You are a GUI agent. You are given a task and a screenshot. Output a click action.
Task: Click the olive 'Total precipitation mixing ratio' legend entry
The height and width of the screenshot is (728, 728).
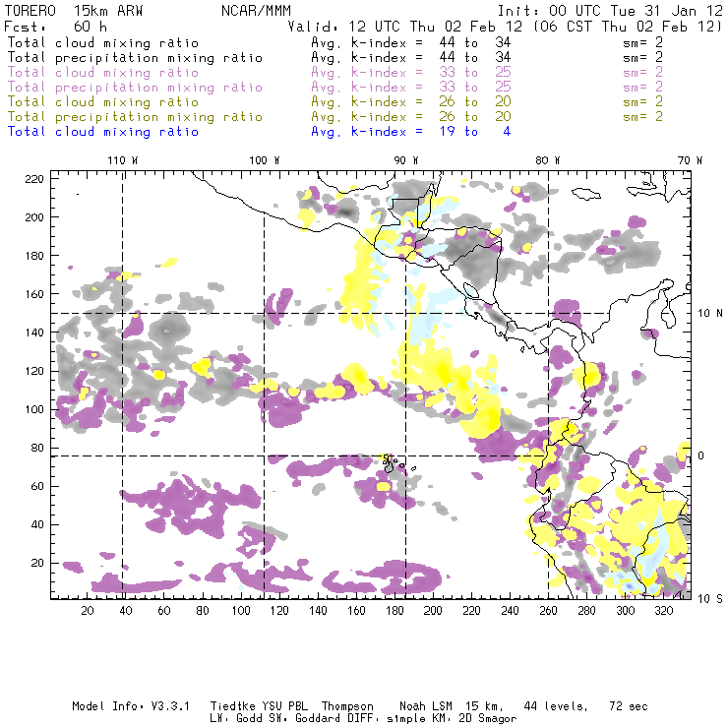[135, 116]
